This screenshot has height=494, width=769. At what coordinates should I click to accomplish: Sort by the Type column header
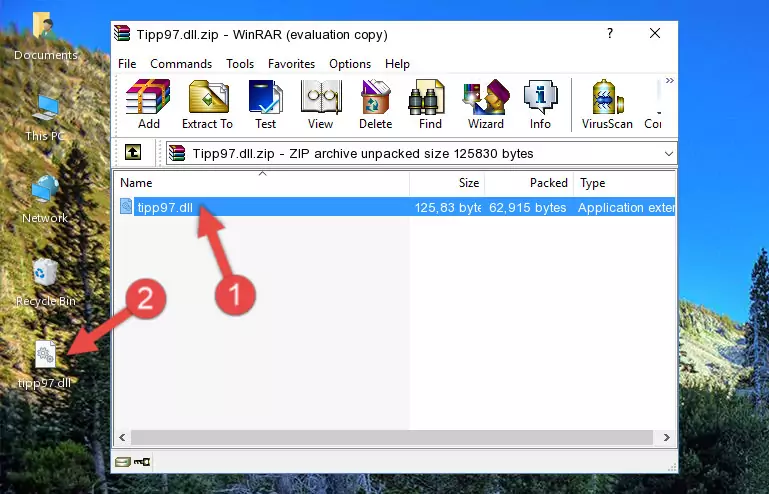[625, 183]
